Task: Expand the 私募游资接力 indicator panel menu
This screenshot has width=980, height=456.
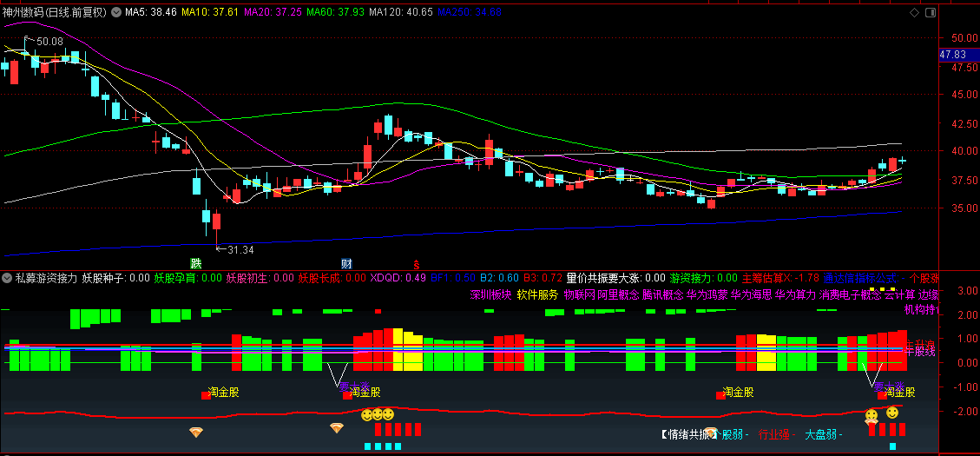Action: coord(8,278)
